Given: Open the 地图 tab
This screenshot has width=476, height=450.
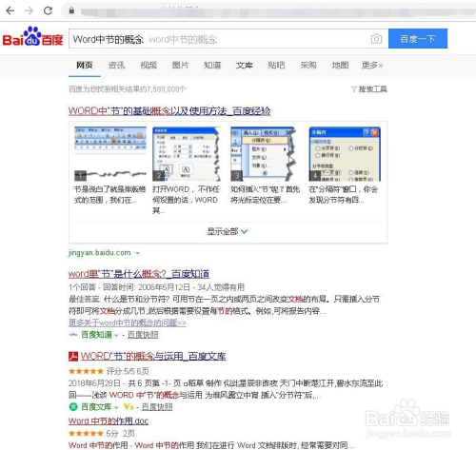Looking at the screenshot, I should point(340,65).
